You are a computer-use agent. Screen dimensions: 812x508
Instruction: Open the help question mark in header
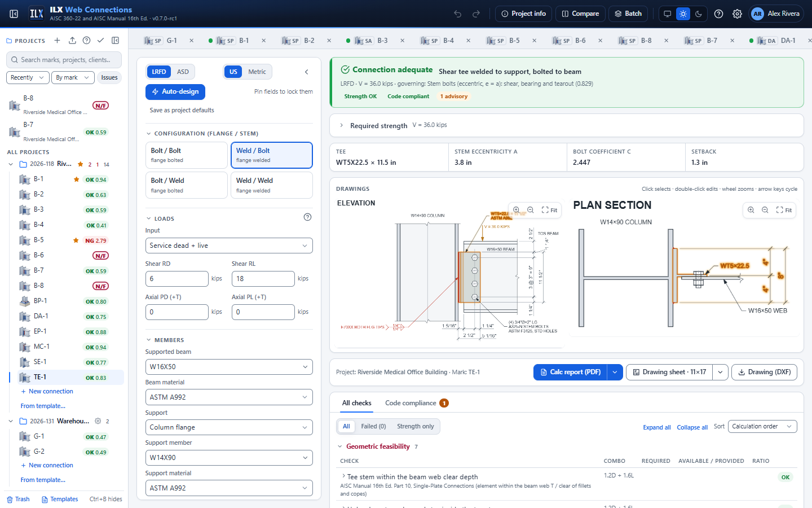coord(718,14)
